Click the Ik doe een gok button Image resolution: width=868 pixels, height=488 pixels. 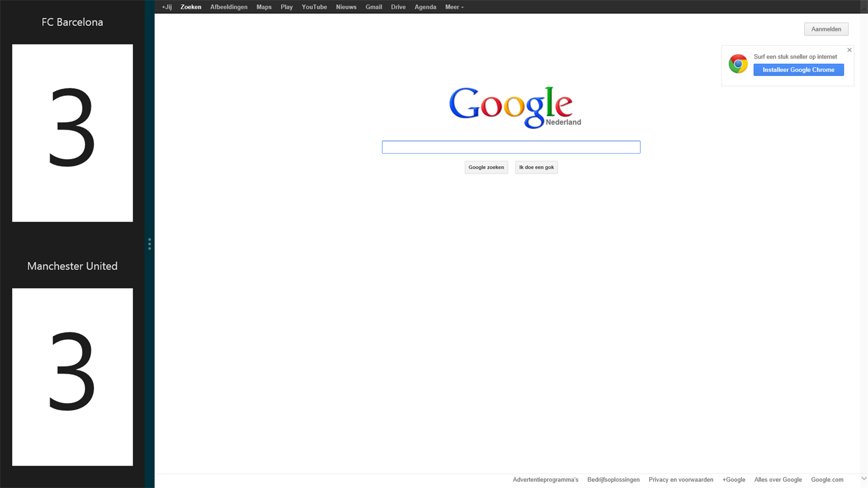536,167
